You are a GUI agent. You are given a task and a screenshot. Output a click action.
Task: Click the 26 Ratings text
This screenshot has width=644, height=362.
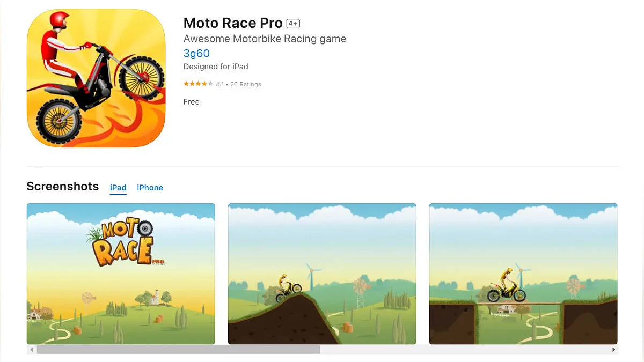pyautogui.click(x=245, y=84)
